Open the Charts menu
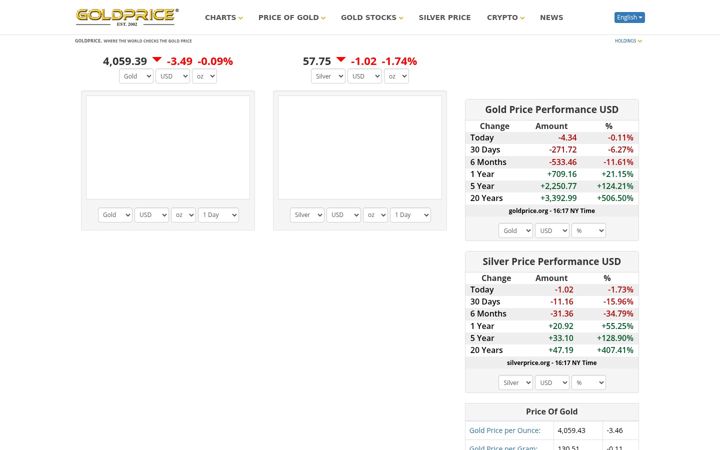This screenshot has height=450, width=720. pos(224,17)
